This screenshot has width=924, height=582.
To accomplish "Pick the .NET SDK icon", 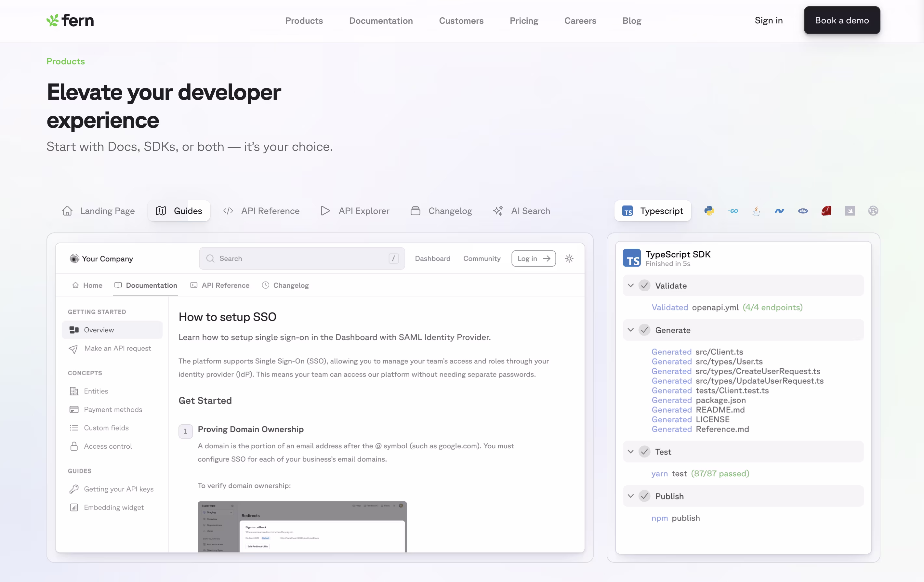I will (x=779, y=211).
